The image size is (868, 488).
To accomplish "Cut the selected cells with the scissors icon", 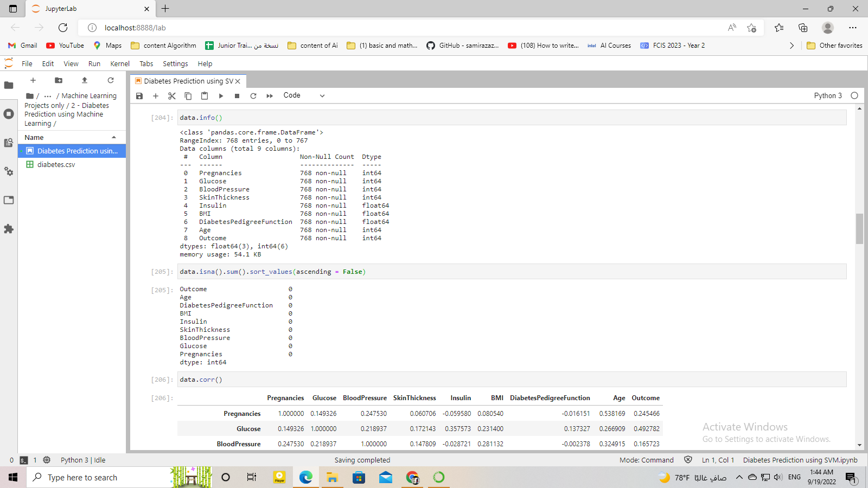I will 172,95.
